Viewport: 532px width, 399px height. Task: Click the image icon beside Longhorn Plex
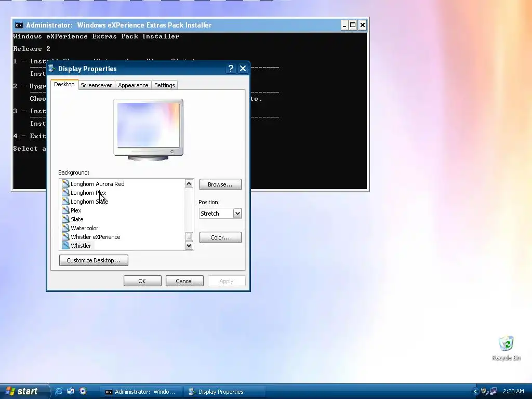click(65, 192)
